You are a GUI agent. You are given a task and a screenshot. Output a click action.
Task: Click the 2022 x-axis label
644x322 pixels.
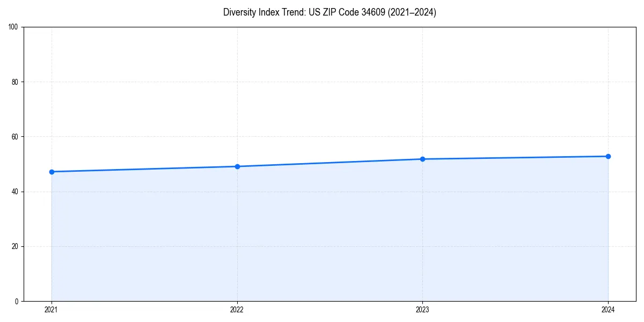click(237, 310)
